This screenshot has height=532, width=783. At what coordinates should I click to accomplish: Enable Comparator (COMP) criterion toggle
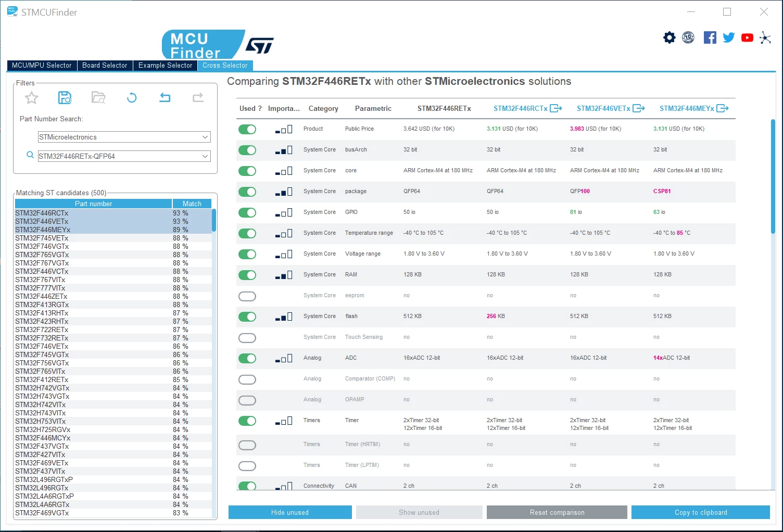point(247,379)
